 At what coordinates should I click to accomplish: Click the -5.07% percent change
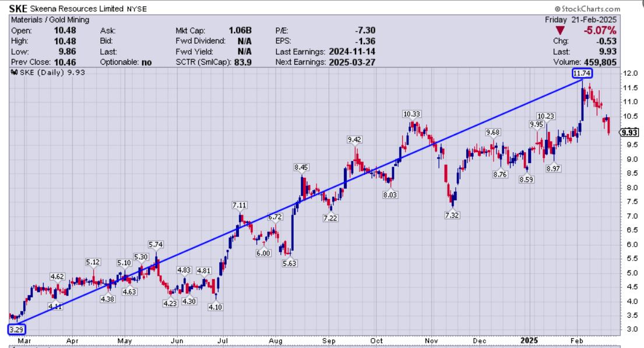pyautogui.click(x=600, y=30)
